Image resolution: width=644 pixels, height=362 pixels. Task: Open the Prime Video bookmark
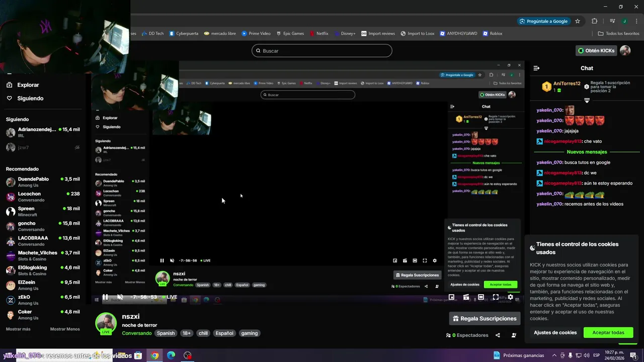tap(256, 34)
